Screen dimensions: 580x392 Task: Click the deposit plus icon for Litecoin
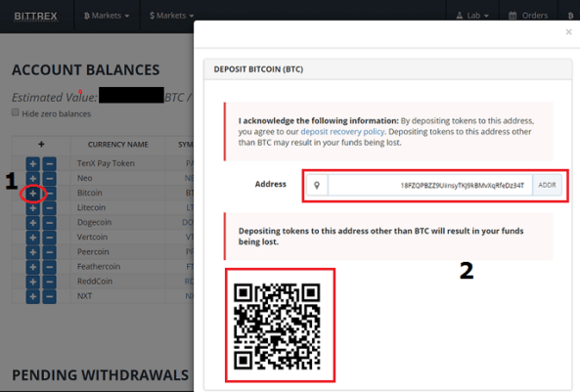[33, 208]
